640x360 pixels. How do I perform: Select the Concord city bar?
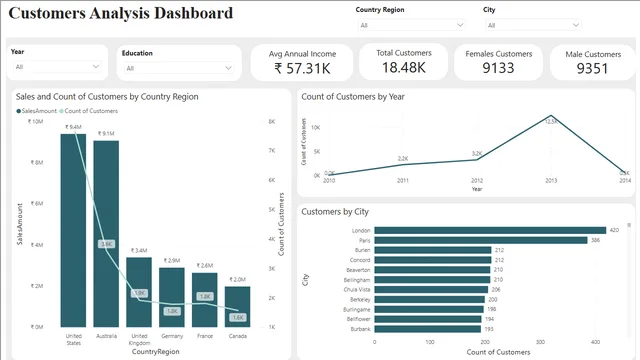[x=433, y=260]
